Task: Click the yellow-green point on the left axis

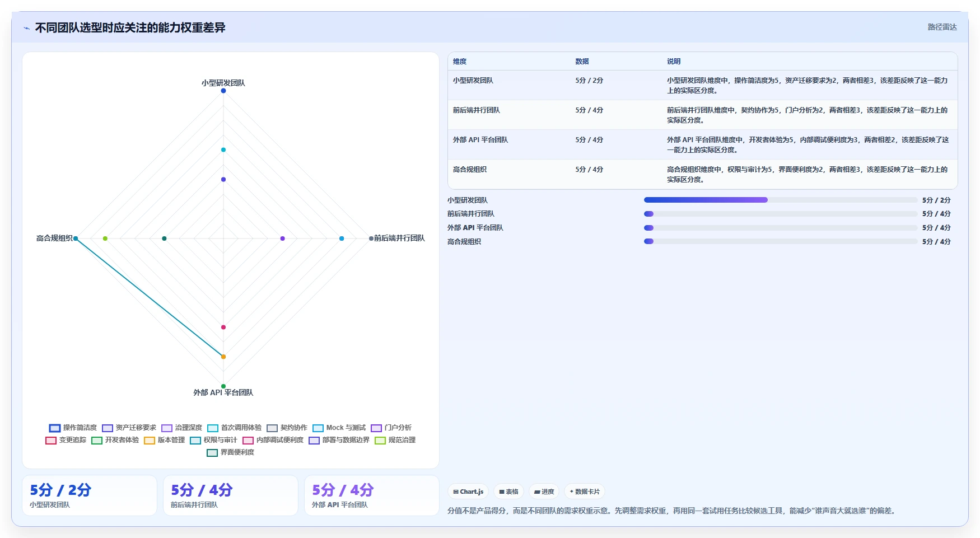Action: pyautogui.click(x=105, y=238)
